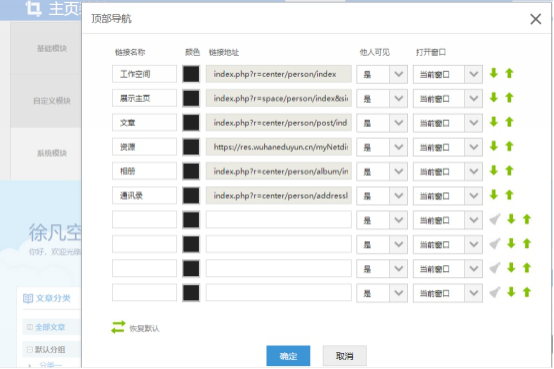Move the 相册 entry up

click(509, 171)
